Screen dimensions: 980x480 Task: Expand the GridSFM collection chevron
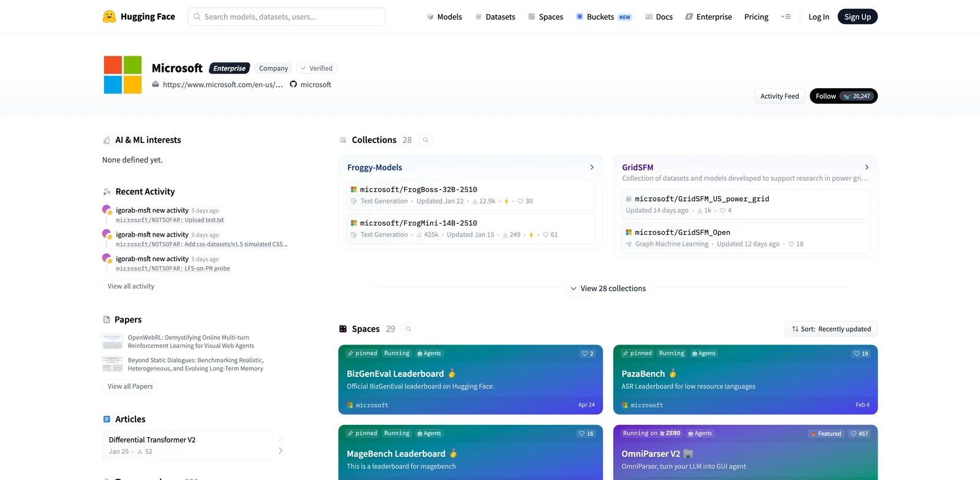867,167
